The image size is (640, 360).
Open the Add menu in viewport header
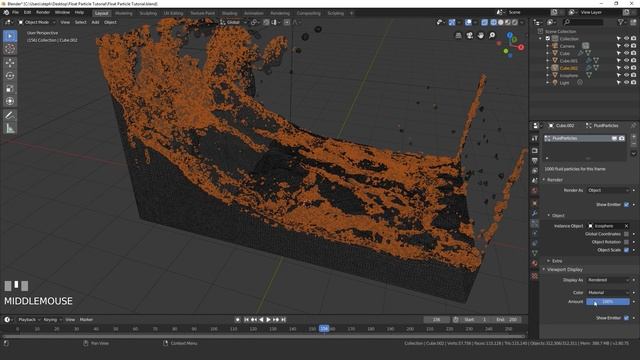point(96,22)
